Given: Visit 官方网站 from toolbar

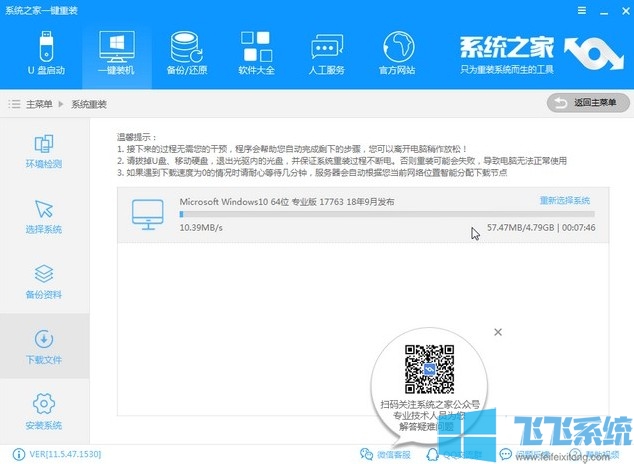Looking at the screenshot, I should (397, 53).
